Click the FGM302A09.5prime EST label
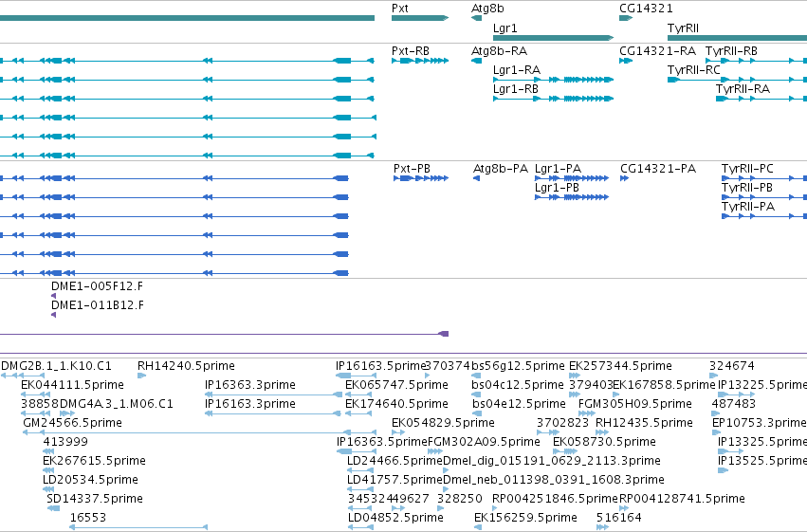This screenshot has width=807, height=532. [x=484, y=443]
